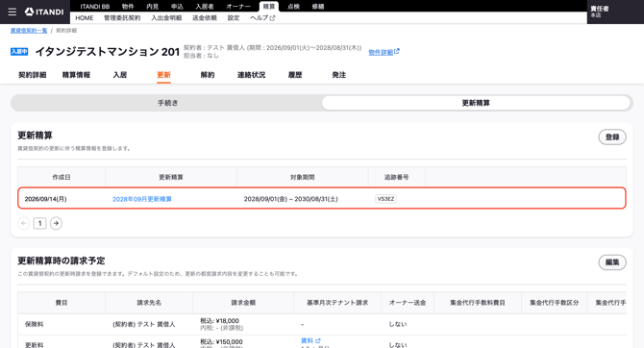Switch to 履歴 tab
The width and height of the screenshot is (644, 348).
point(295,75)
